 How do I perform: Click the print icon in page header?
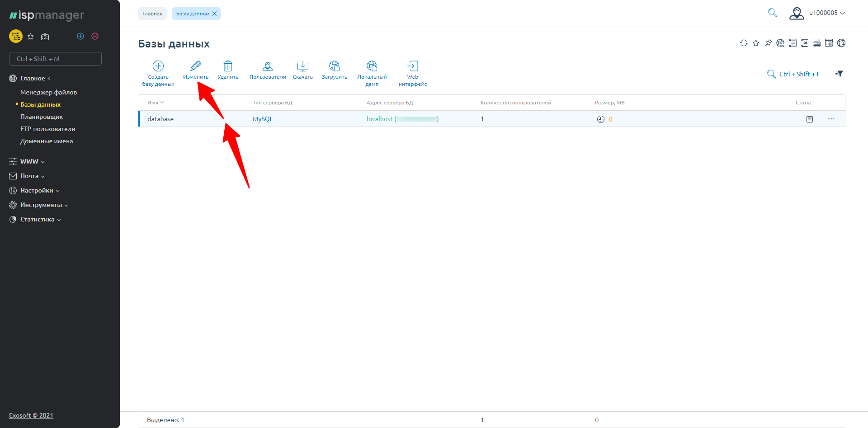[x=816, y=43]
